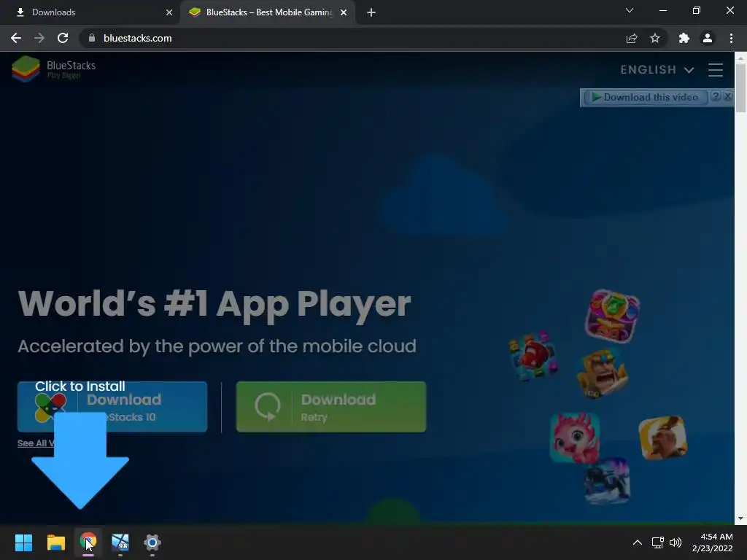This screenshot has width=747, height=560.
Task: Reload the bluestacks.com page
Action: [63, 38]
